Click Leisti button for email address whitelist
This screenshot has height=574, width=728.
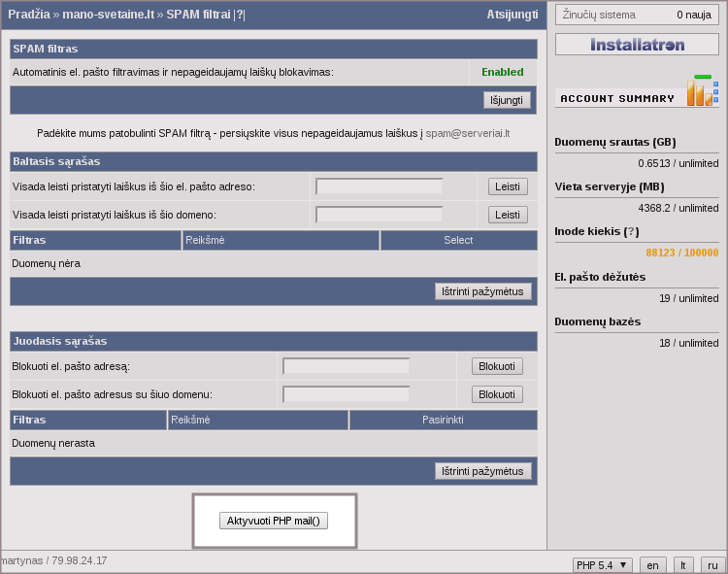click(x=508, y=186)
